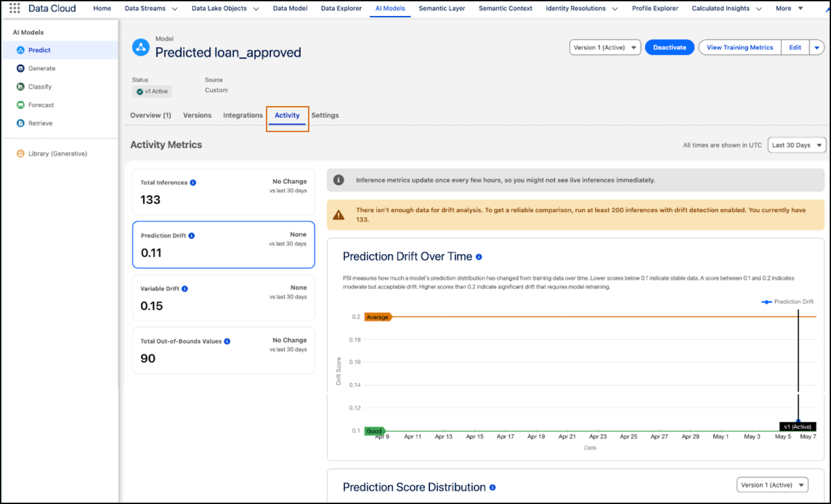Open Library (Generative) in sidebar
The image size is (831, 504).
[x=60, y=154]
